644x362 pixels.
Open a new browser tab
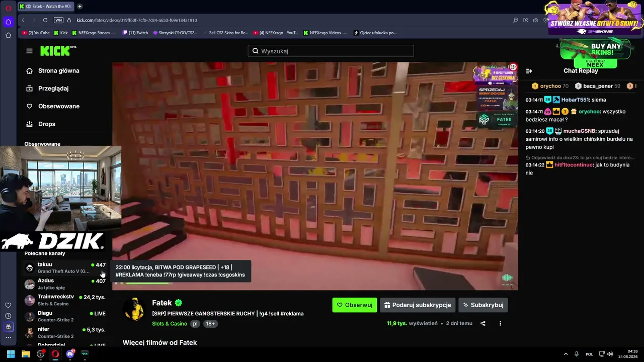79,7
